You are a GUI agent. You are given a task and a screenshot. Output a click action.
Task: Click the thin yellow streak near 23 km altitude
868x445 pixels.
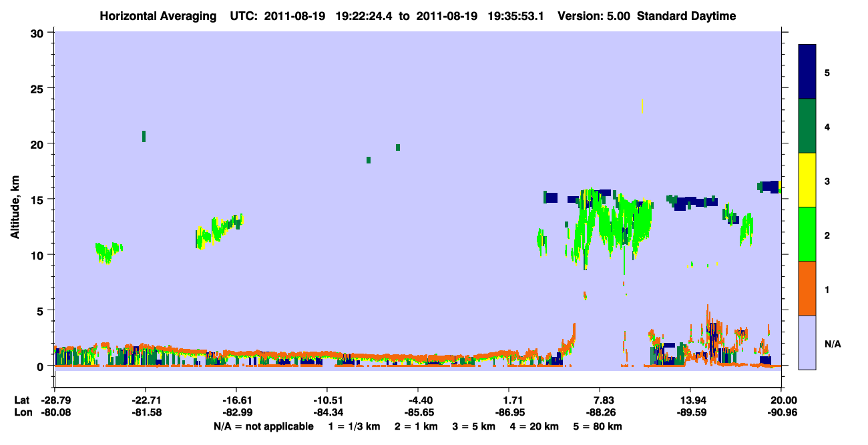[642, 105]
